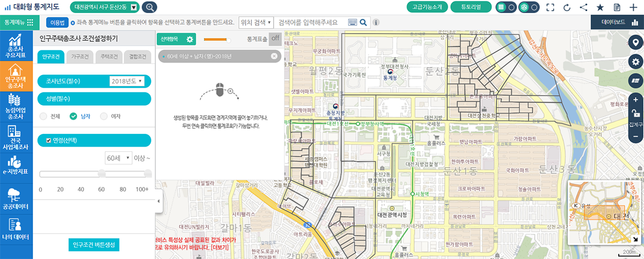This screenshot has width=644, height=259.
Task: Switch to the 가구조건 tab
Action: pyautogui.click(x=79, y=56)
